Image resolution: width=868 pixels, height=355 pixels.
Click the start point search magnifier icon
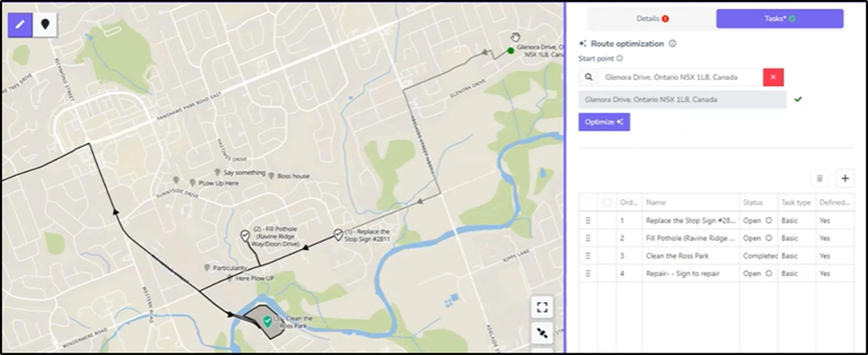pos(588,77)
